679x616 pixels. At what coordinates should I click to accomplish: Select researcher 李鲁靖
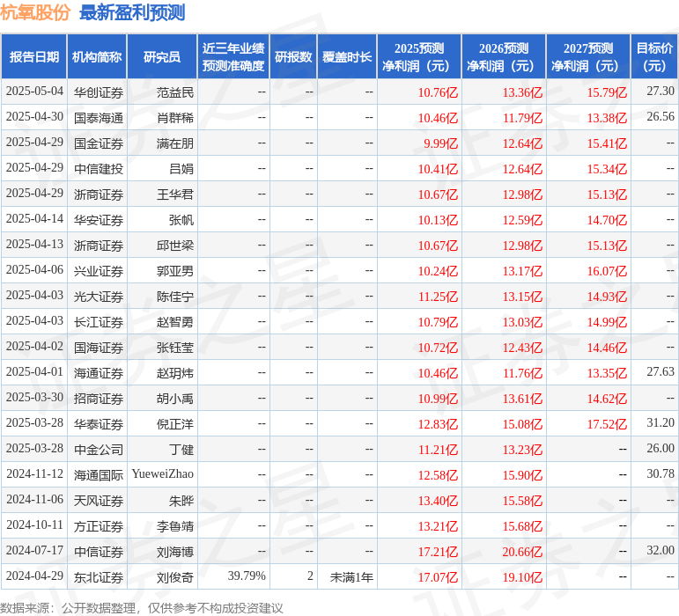pos(175,526)
